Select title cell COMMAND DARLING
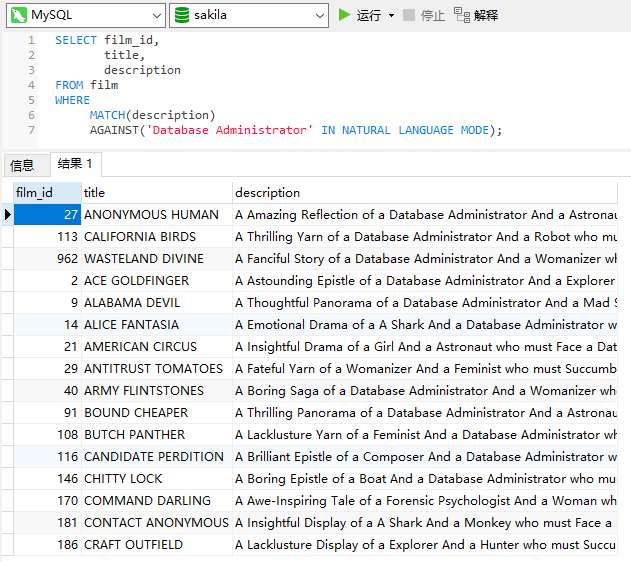 pos(157,500)
